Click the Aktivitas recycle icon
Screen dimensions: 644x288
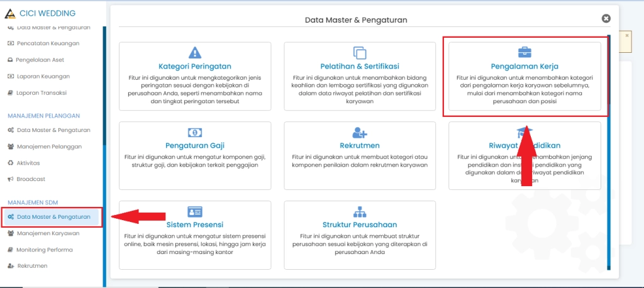tap(11, 163)
